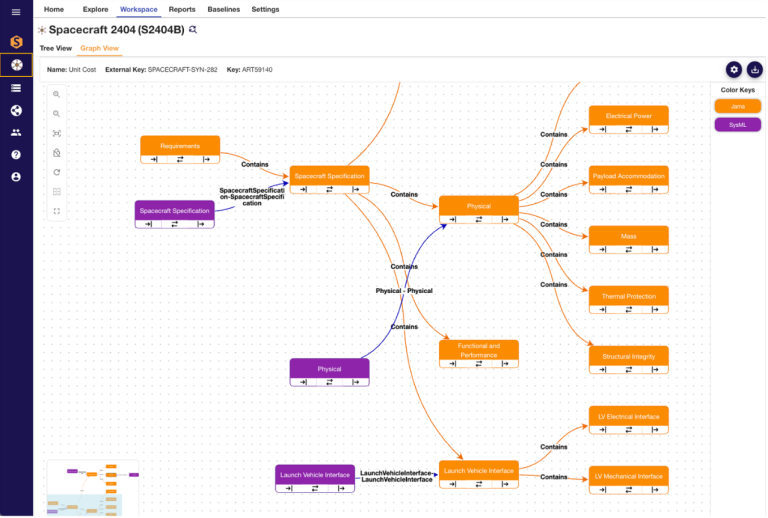Toggle fullscreen mode icon in graph toolbar
768x518 pixels.
(x=57, y=212)
